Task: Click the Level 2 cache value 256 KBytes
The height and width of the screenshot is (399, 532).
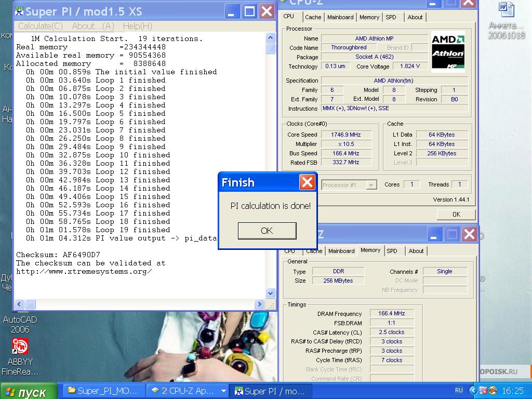Action: click(442, 153)
